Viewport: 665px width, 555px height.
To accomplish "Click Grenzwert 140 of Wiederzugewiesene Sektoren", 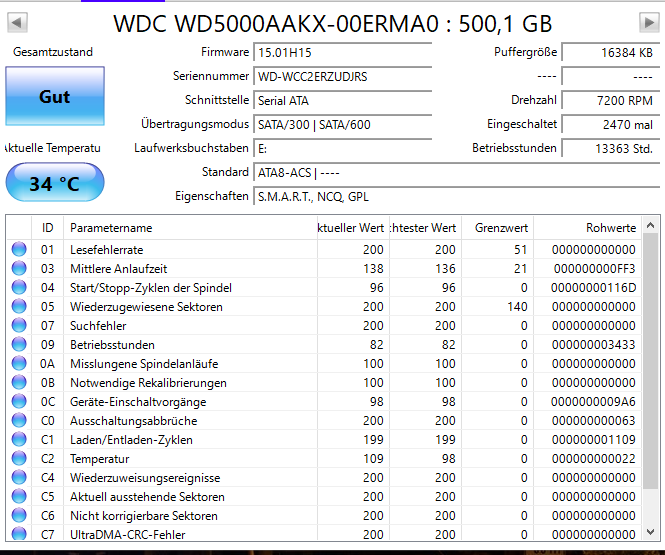I will click(x=517, y=307).
